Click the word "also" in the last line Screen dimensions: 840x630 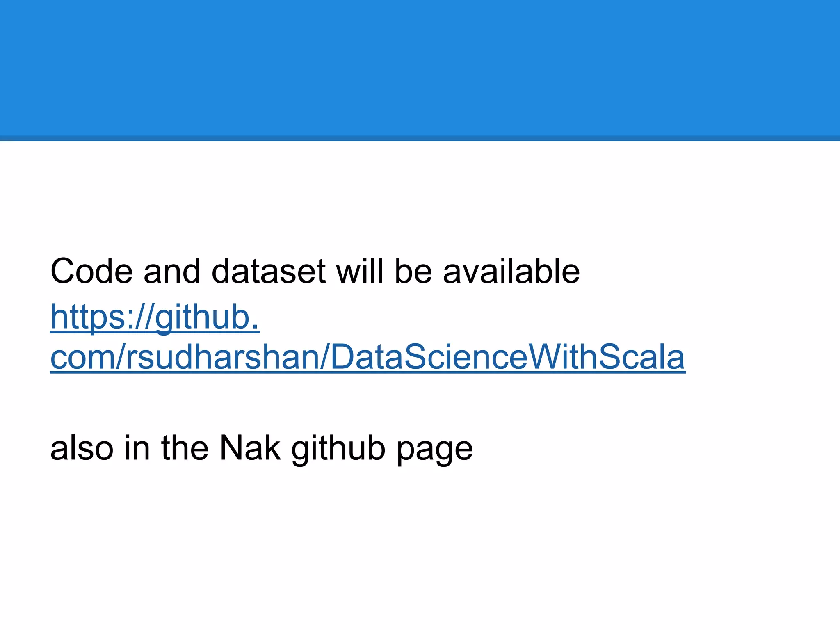point(82,448)
